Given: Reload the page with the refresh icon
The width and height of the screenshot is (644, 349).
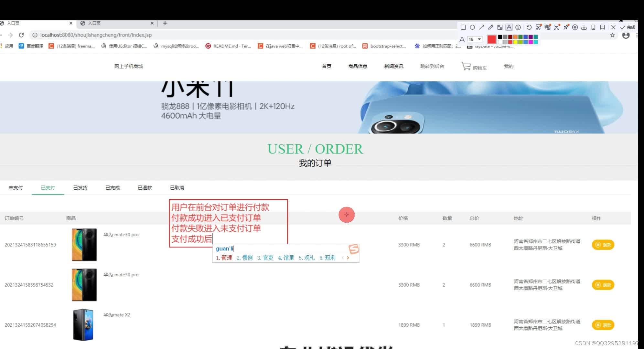Looking at the screenshot, I should click(21, 35).
